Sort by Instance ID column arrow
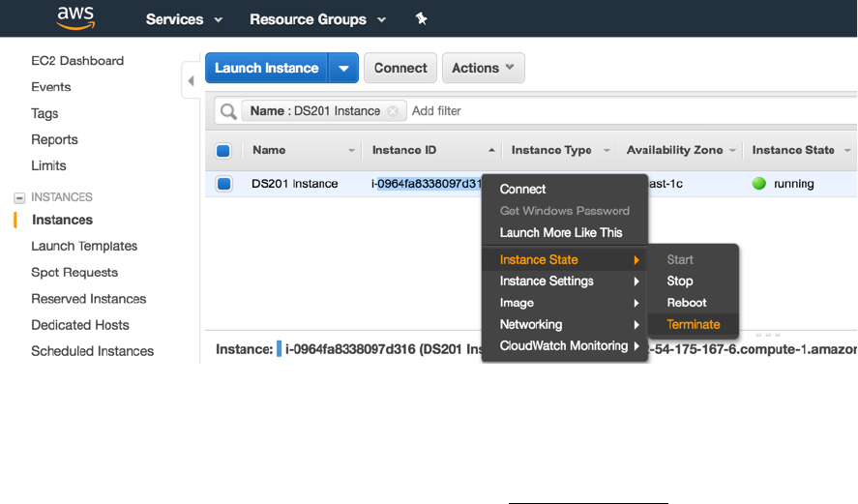This screenshot has height=504, width=858. point(491,151)
